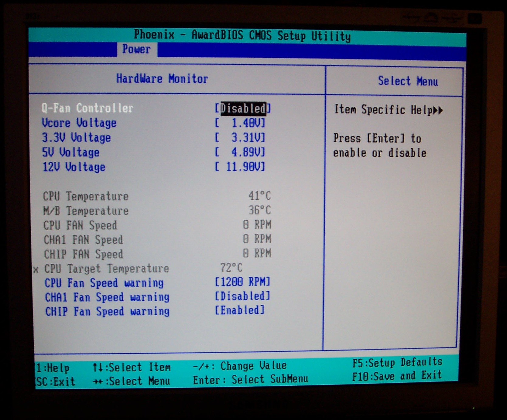Click the CPU FAN Speed 0 RPM reading
The height and width of the screenshot is (420, 507).
(257, 225)
